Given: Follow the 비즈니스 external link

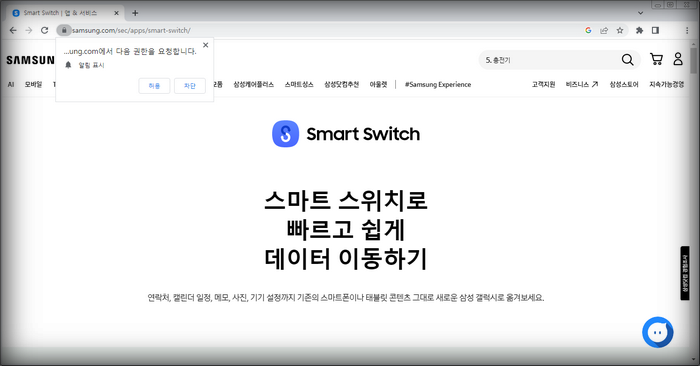Looking at the screenshot, I should coord(582,84).
